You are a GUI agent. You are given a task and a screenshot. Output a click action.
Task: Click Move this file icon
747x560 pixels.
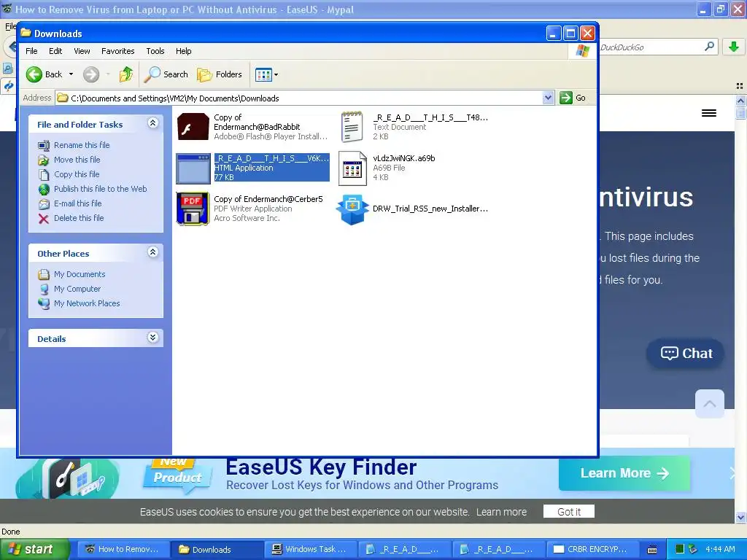[44, 160]
